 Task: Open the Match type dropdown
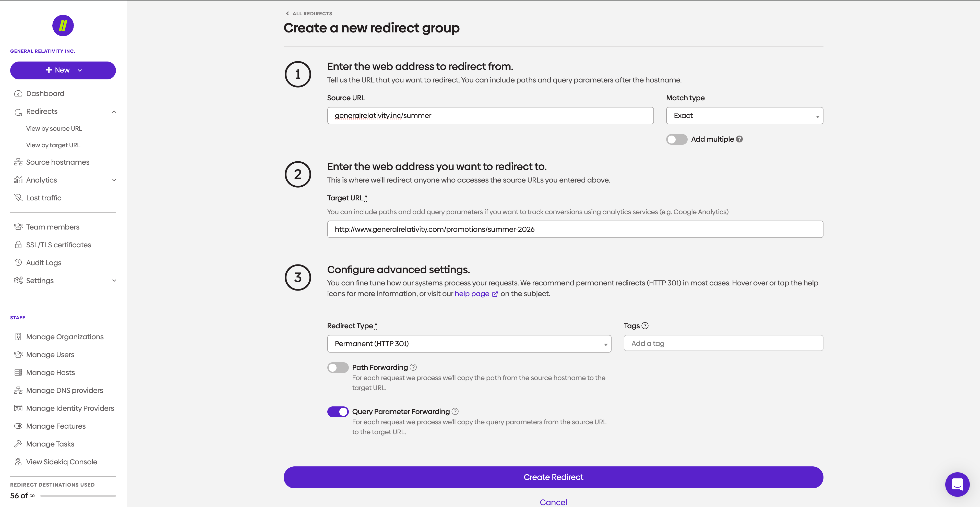[x=744, y=116]
